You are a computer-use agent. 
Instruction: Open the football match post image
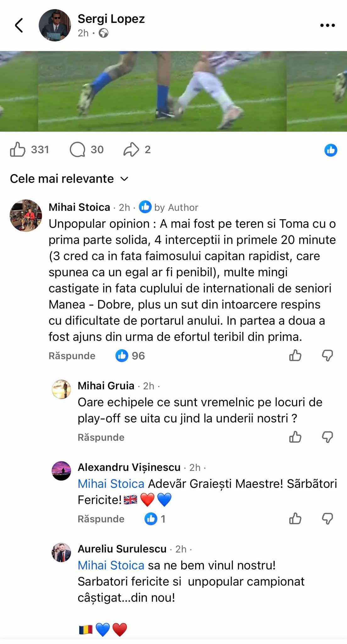coord(173,91)
